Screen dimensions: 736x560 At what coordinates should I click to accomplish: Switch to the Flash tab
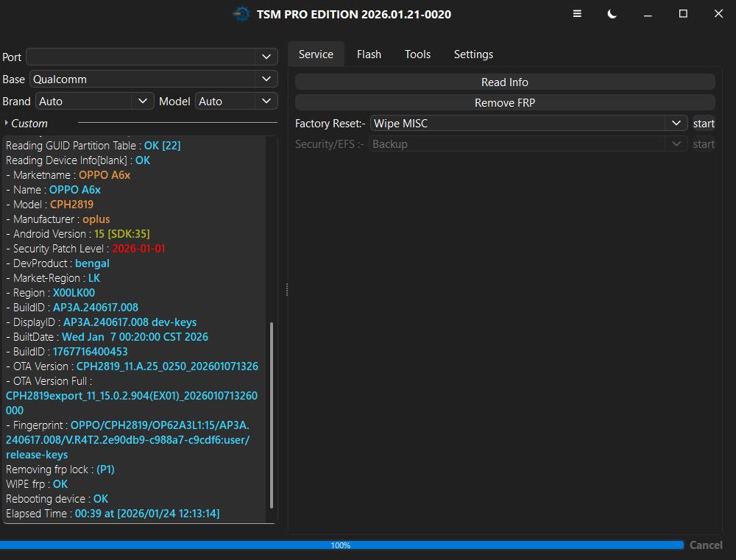pos(369,54)
